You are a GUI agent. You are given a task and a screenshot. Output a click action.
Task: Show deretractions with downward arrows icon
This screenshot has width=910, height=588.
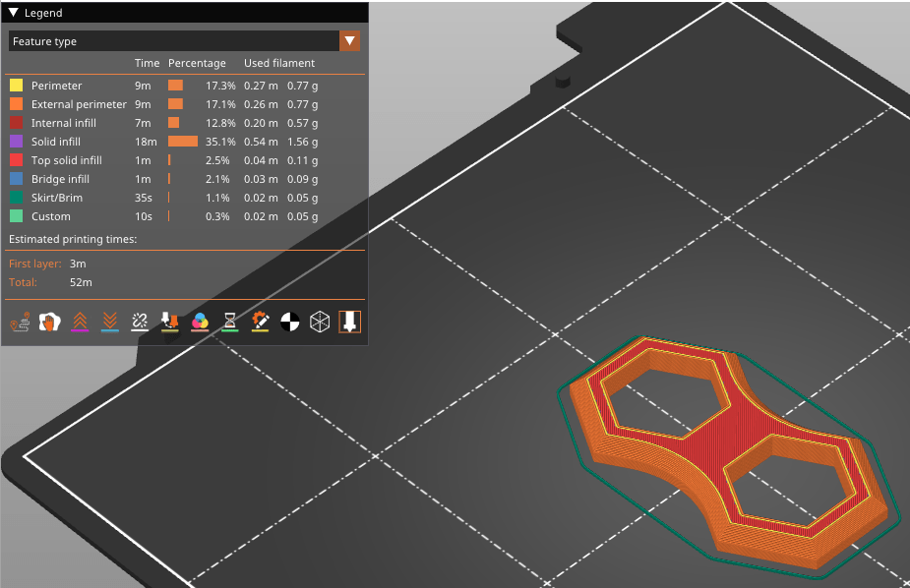click(110, 322)
